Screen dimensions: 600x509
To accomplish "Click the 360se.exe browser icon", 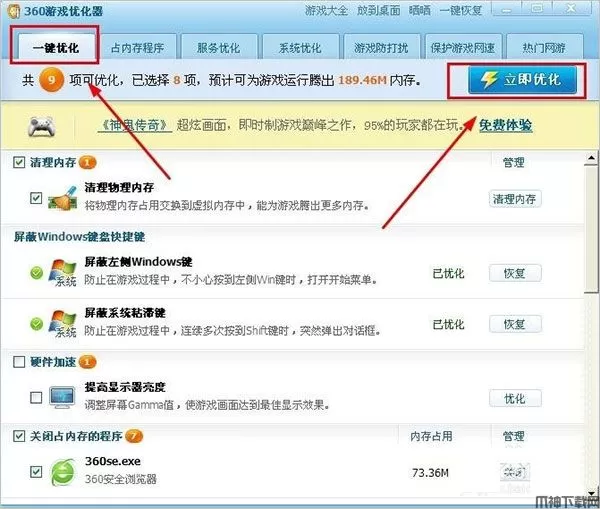I will coord(63,472).
